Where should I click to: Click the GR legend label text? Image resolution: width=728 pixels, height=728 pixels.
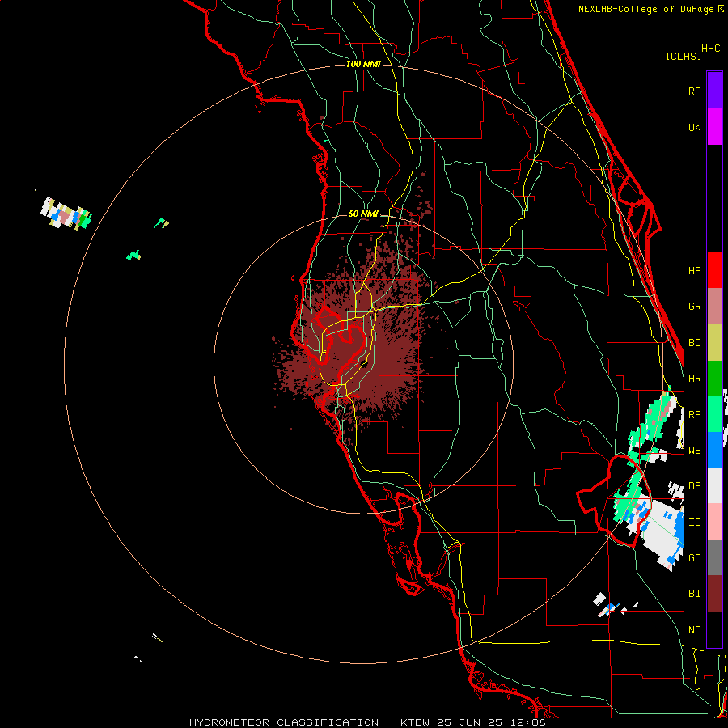(694, 307)
